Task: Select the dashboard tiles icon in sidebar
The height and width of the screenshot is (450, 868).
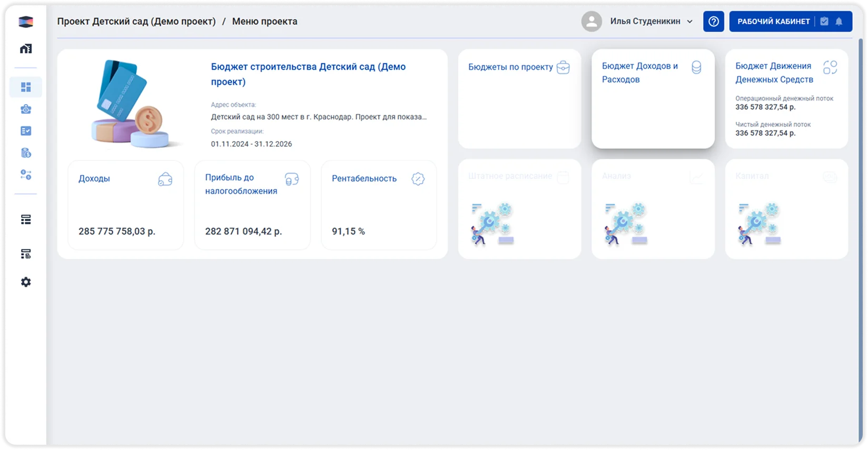Action: pyautogui.click(x=26, y=87)
